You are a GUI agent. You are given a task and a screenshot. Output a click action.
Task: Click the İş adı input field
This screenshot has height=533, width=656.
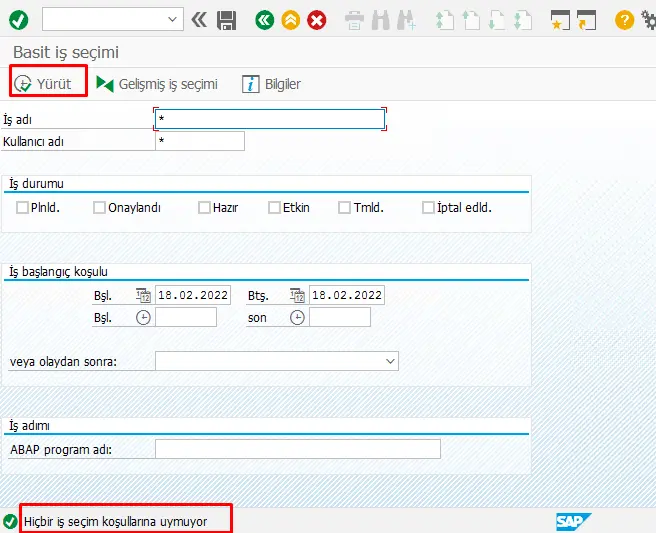[x=270, y=119]
